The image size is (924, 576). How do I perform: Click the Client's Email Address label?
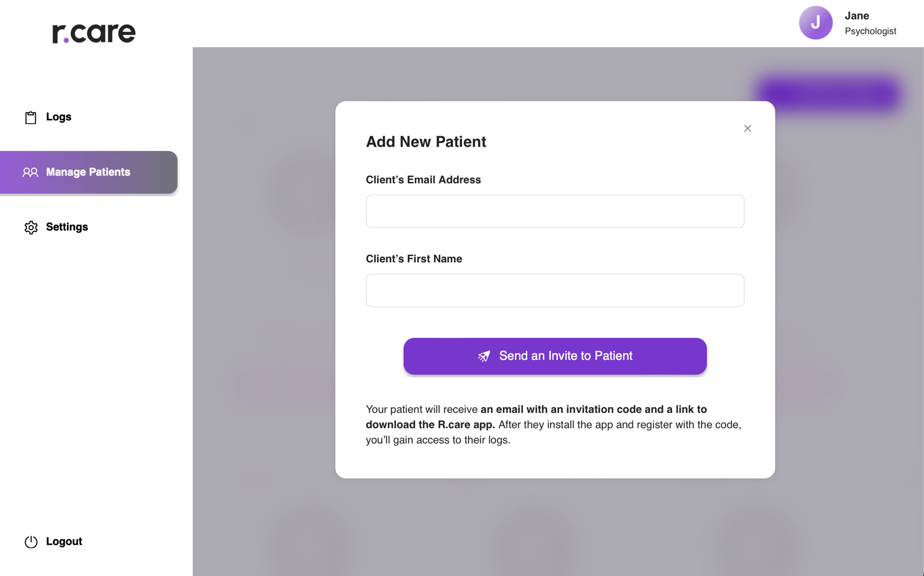tap(423, 179)
